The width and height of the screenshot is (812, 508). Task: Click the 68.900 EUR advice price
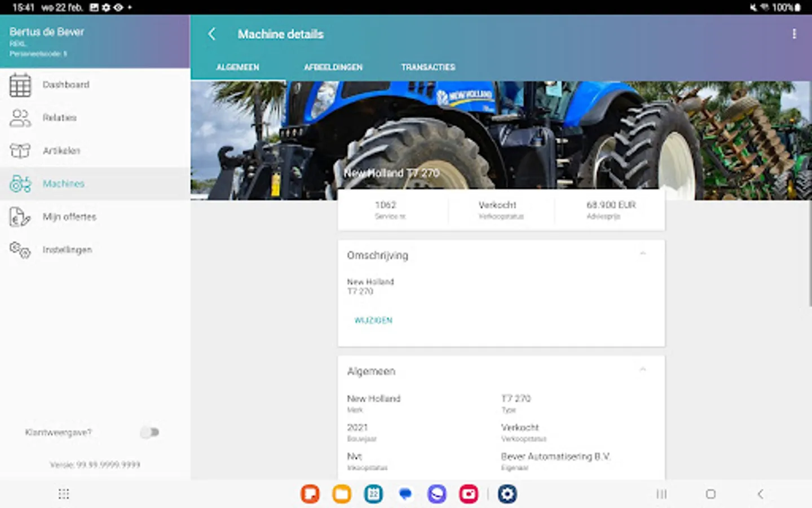click(611, 205)
